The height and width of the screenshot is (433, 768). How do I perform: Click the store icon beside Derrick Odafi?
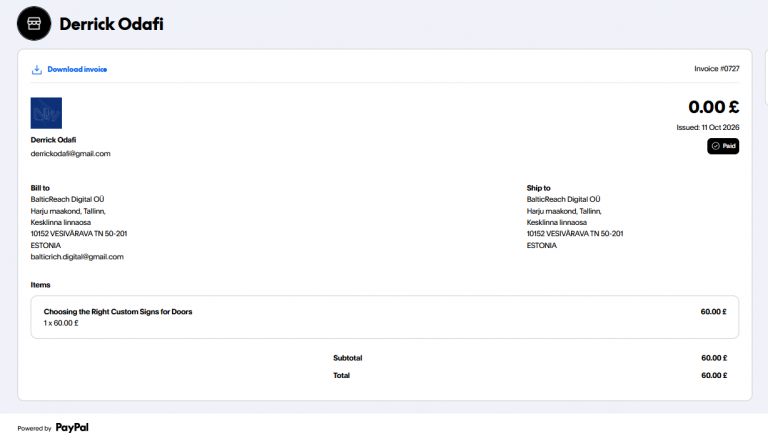[x=34, y=24]
